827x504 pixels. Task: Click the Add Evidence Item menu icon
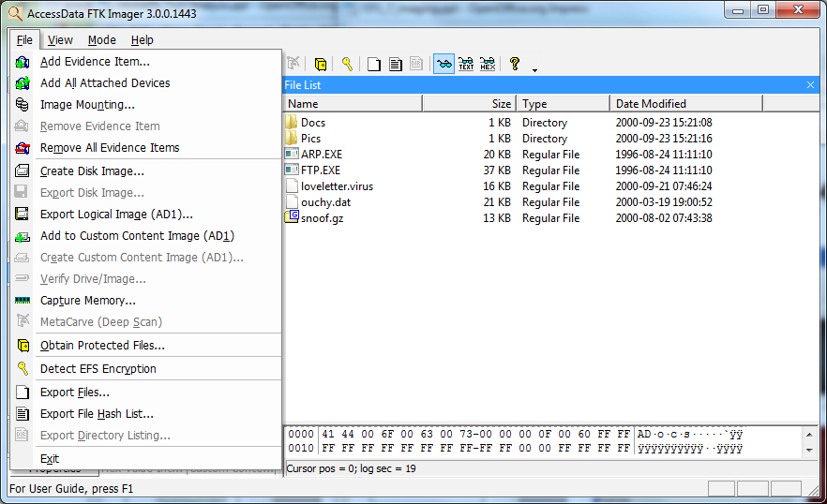click(23, 62)
